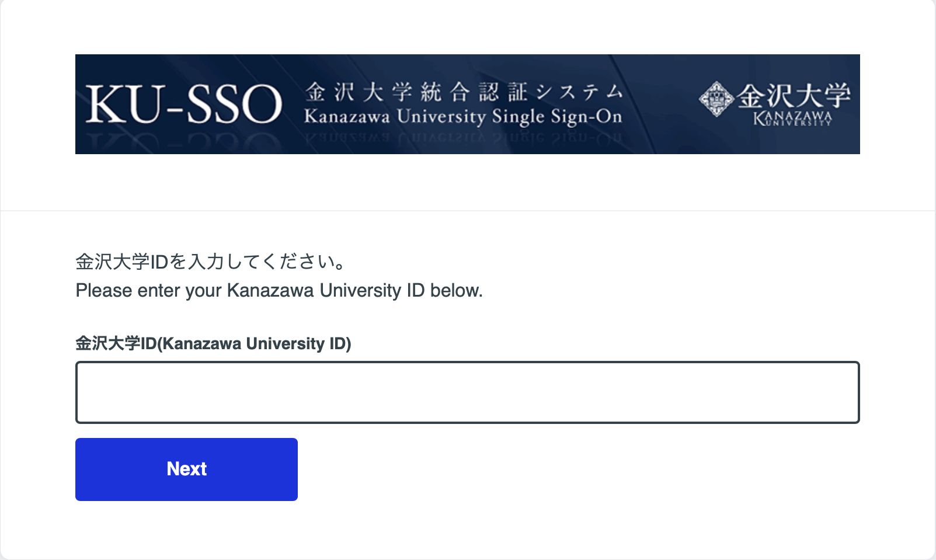Click the blue Next submit button

(186, 469)
